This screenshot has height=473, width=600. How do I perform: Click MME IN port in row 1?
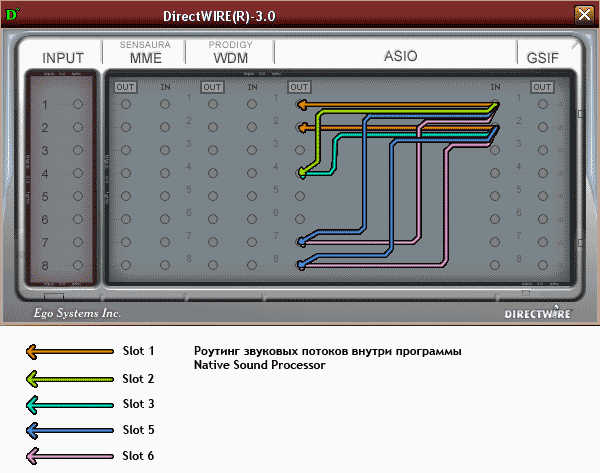pos(165,104)
